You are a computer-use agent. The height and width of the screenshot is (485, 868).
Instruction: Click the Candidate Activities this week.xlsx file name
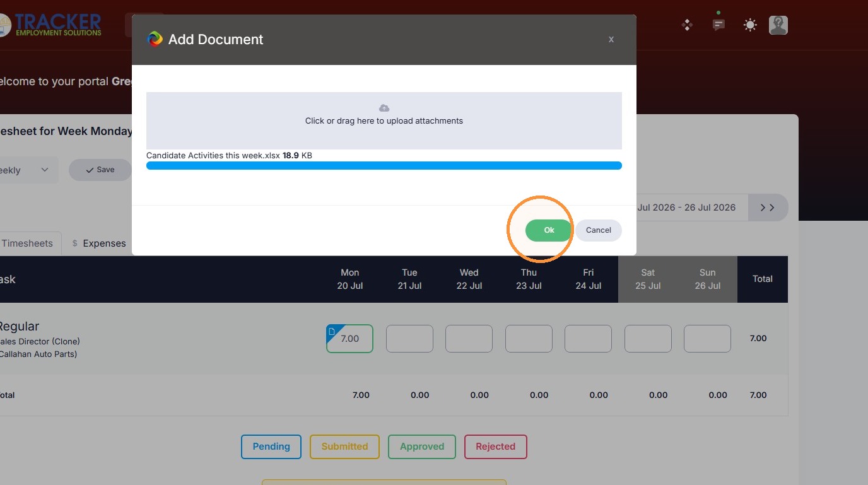pyautogui.click(x=213, y=155)
